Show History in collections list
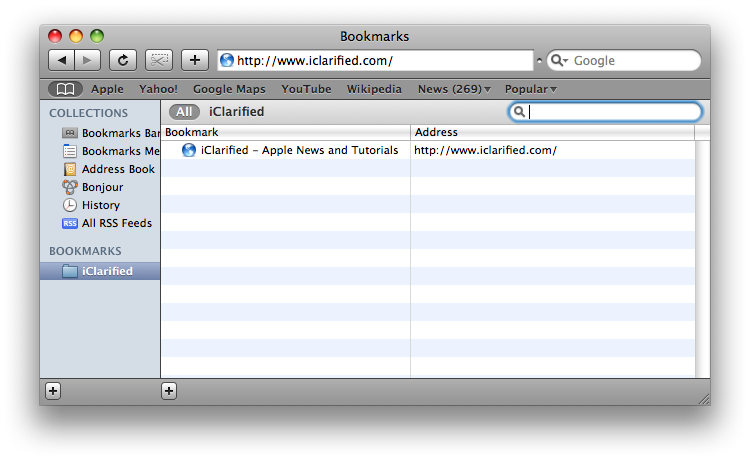Viewport: 750px width, 460px height. (100, 205)
